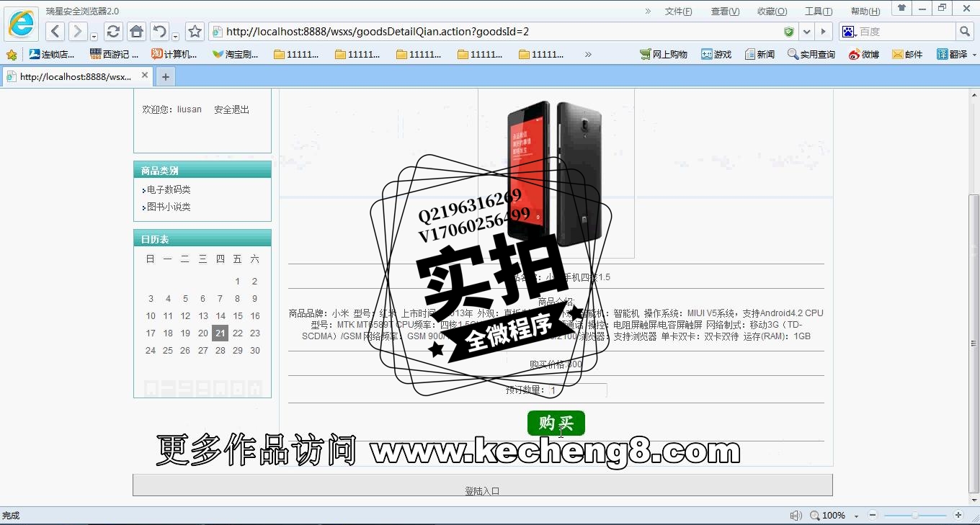Click the 登陆入口 login entry link

[x=482, y=491]
